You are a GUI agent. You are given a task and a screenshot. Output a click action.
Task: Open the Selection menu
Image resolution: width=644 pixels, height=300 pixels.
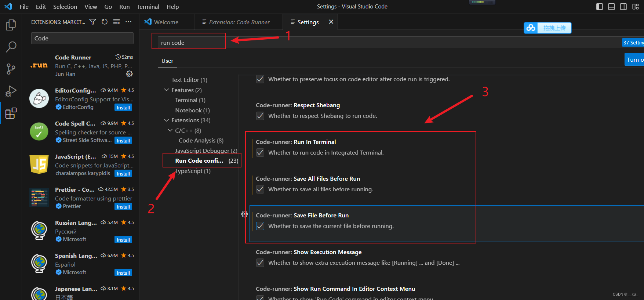65,7
